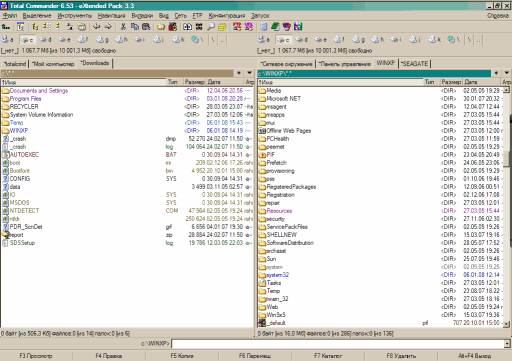Select drive e in left drive bar

coord(65,40)
